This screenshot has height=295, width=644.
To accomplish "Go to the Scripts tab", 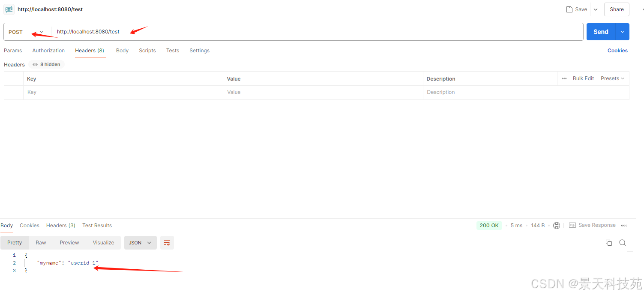I will click(x=147, y=51).
